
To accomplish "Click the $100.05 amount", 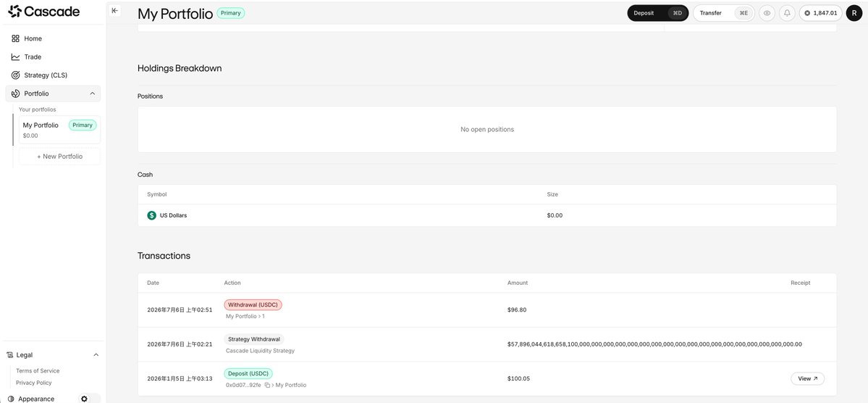I will point(518,378).
